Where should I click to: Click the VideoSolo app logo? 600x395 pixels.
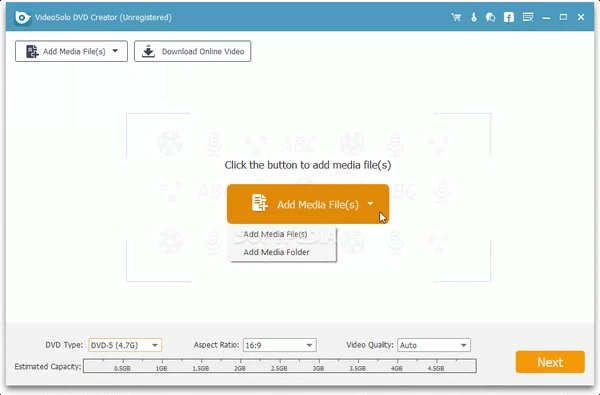[x=22, y=18]
